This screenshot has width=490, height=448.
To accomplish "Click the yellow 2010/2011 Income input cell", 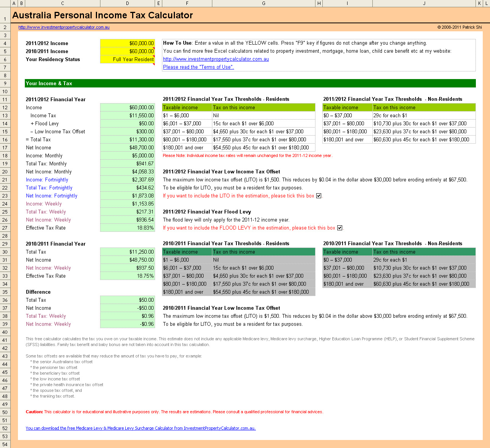I will [x=128, y=51].
